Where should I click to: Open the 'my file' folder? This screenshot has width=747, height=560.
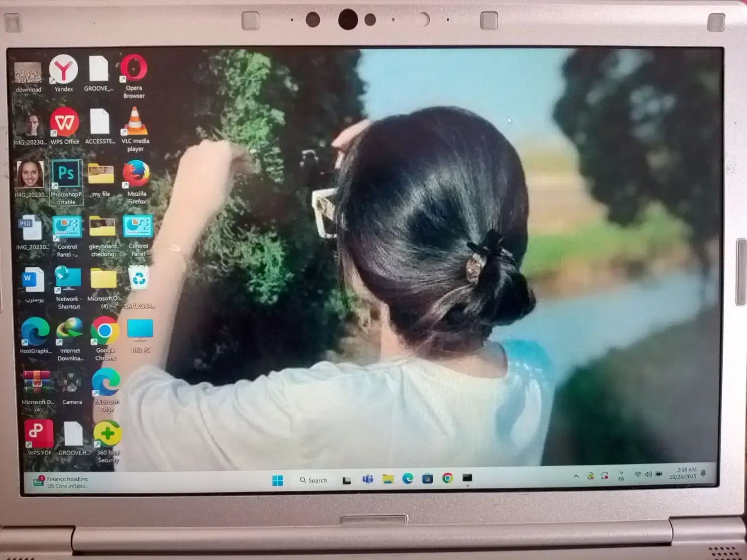pos(101,175)
